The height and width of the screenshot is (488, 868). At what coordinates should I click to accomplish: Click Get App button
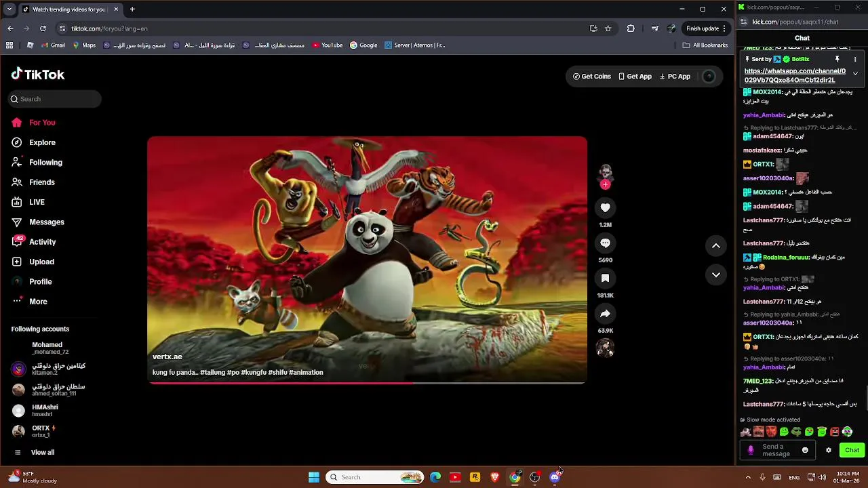tap(635, 77)
